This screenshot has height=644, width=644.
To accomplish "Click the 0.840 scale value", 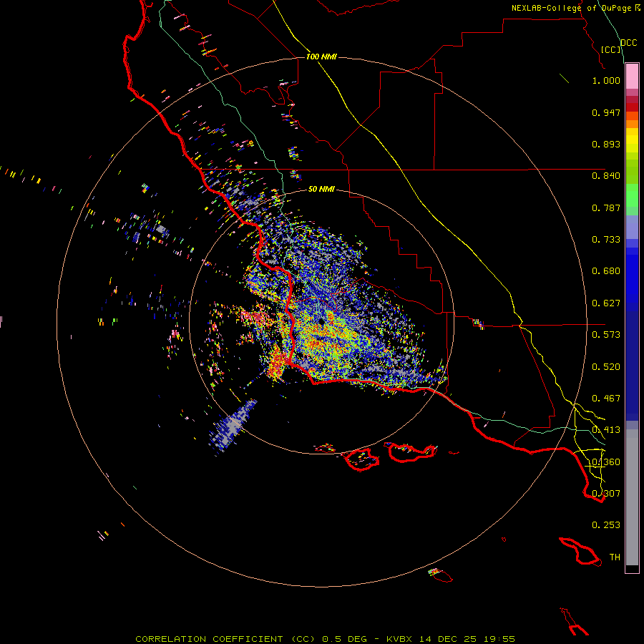I will pos(606,176).
